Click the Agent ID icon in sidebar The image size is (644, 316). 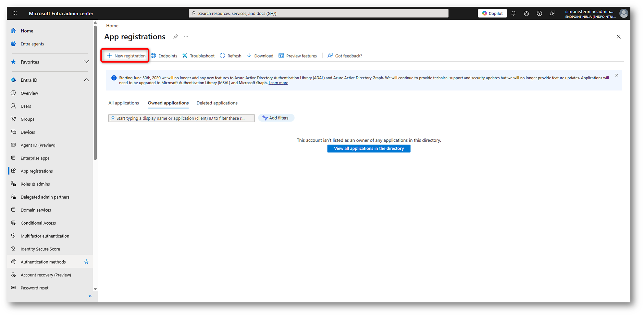[x=13, y=145]
